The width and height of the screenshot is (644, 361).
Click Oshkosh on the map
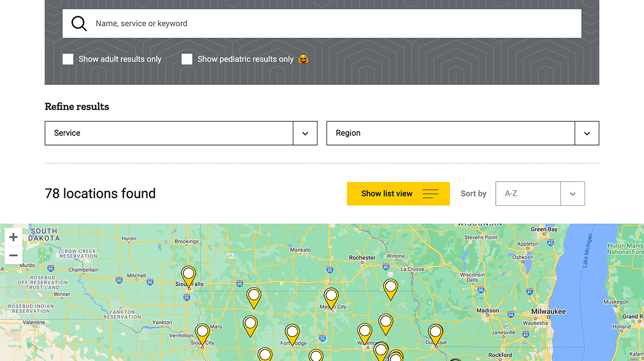pos(523,257)
